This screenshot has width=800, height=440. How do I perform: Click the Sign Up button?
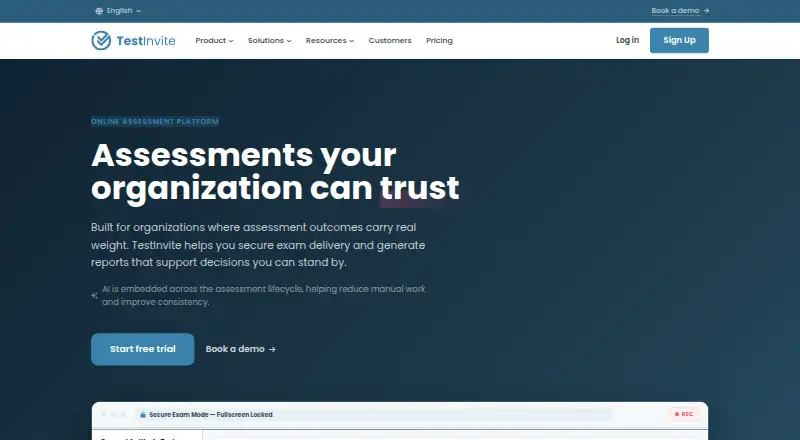click(679, 40)
